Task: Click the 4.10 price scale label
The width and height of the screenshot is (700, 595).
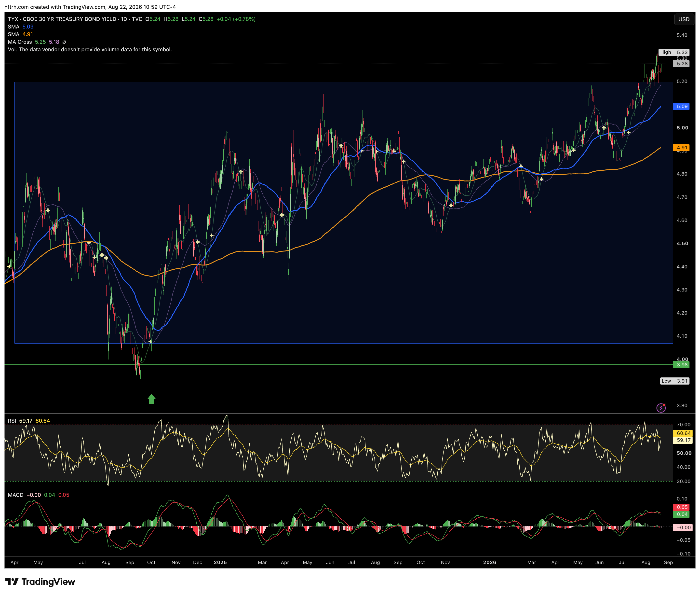Action: pyautogui.click(x=682, y=336)
